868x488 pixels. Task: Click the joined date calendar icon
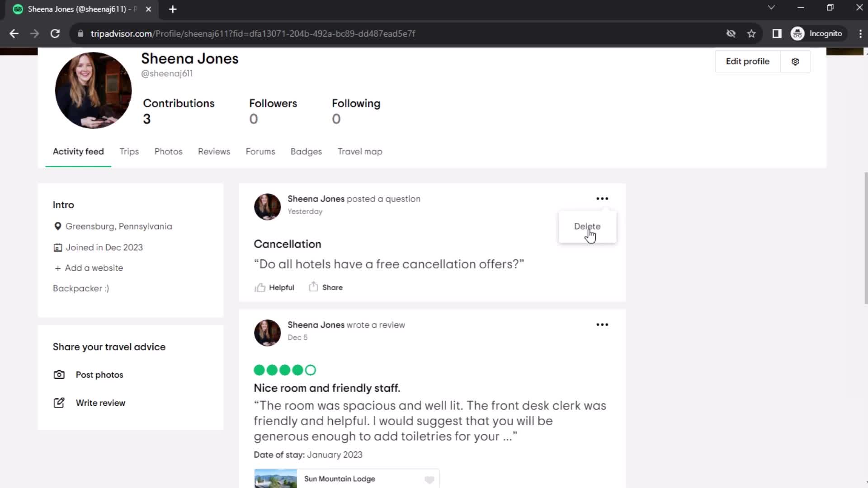[x=57, y=247]
